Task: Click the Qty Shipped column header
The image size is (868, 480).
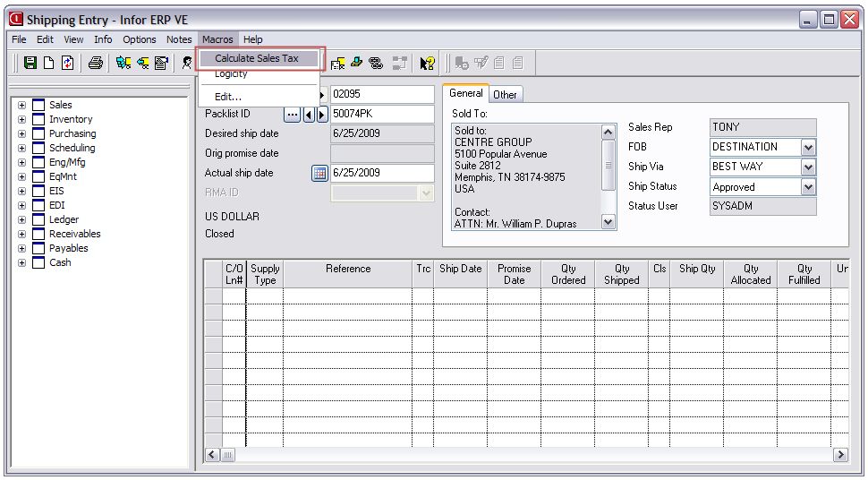Action: 622,274
